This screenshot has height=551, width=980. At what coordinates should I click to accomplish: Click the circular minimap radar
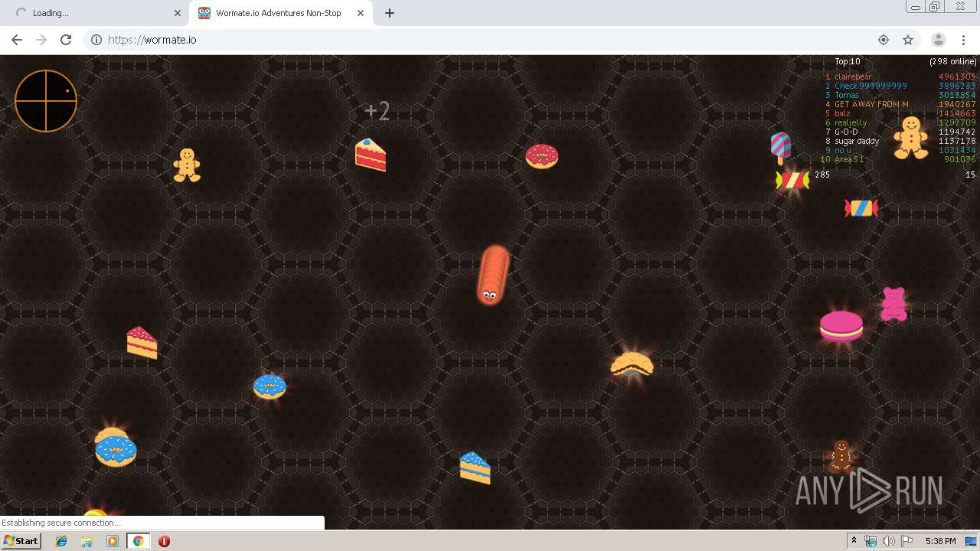point(46,101)
